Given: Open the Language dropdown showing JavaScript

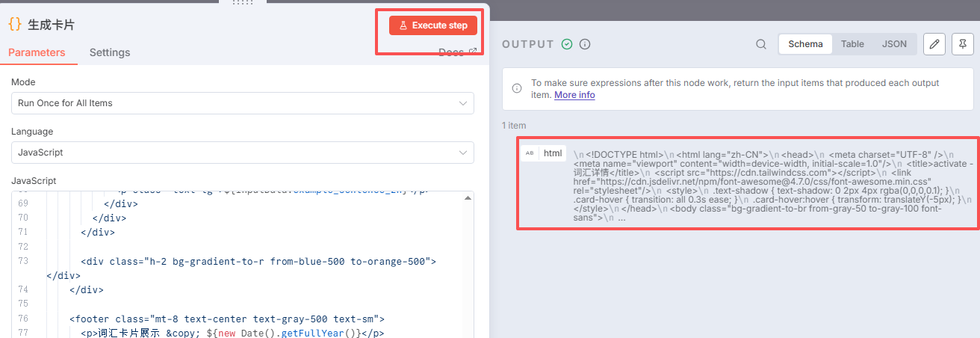Looking at the screenshot, I should (x=243, y=153).
